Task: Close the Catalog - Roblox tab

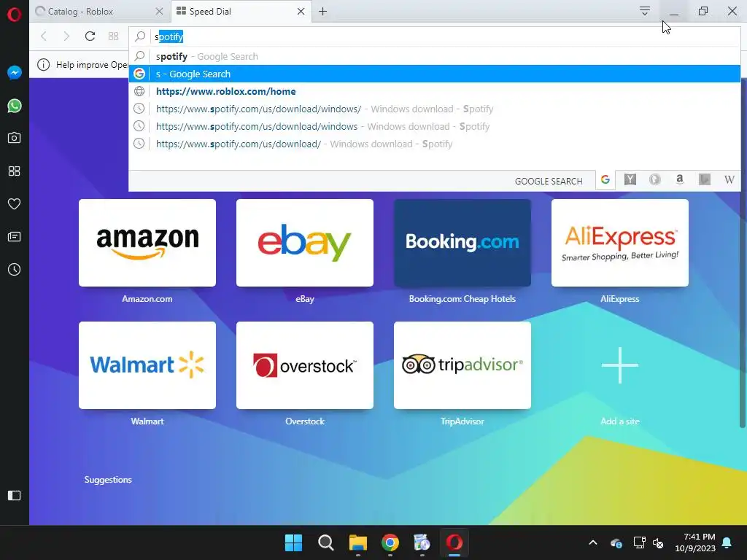Action: point(159,12)
